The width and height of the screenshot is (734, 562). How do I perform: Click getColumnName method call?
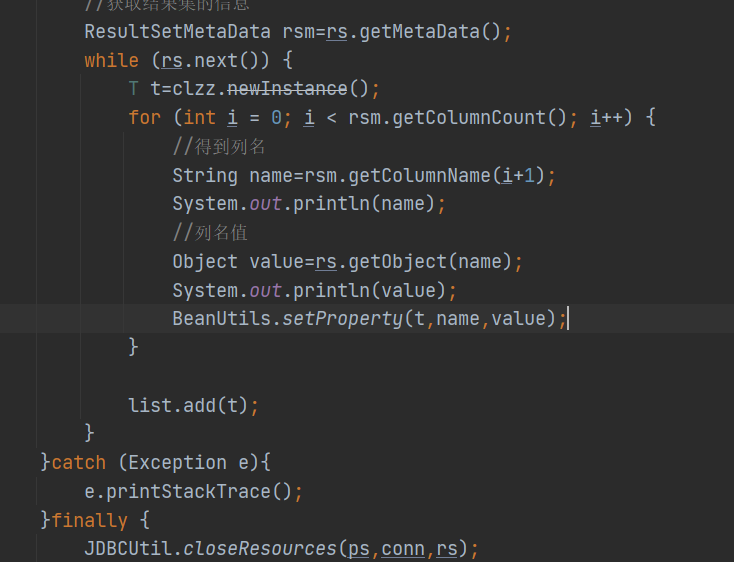pyautogui.click(x=419, y=175)
